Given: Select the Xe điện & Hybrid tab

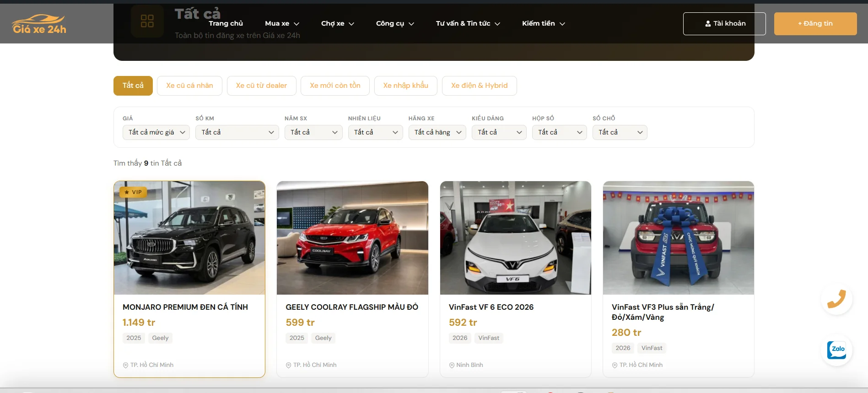Looking at the screenshot, I should [x=480, y=86].
